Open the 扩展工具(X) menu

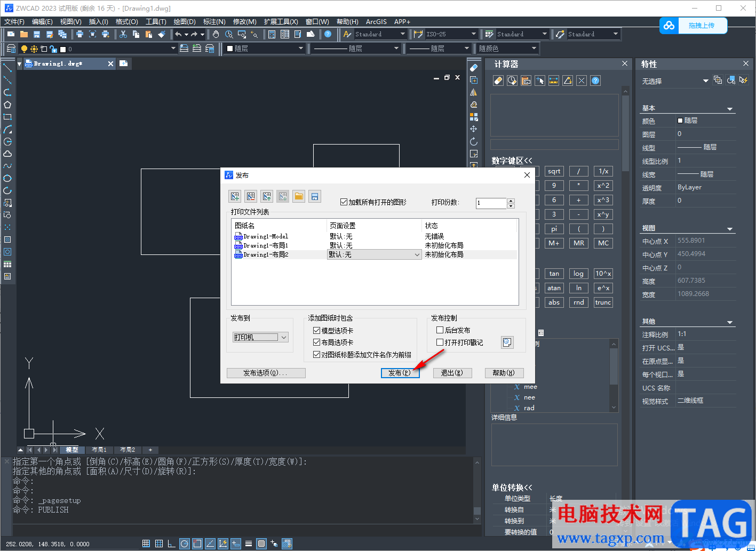click(281, 22)
